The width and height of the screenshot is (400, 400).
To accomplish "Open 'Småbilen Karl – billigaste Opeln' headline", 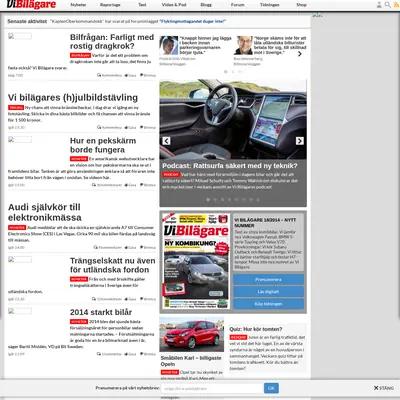I will [x=191, y=361].
